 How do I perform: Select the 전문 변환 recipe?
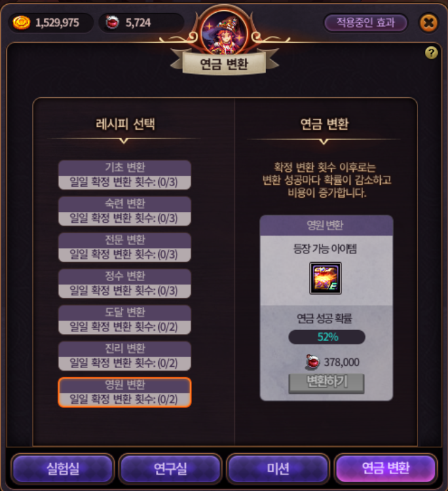click(125, 247)
